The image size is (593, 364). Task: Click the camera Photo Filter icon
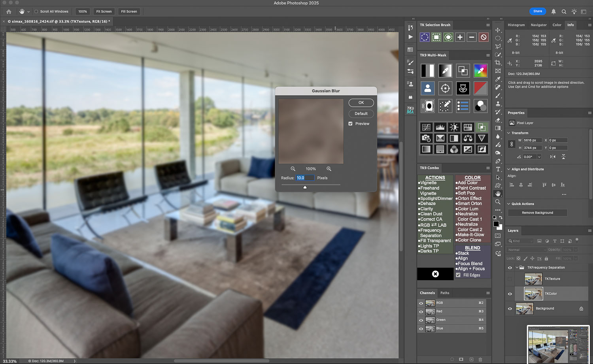426,138
